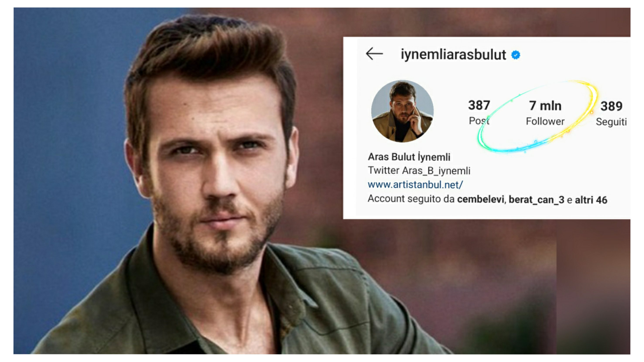Screen dimensions: 644x362
Task: Click the Post label
Action: (479, 121)
